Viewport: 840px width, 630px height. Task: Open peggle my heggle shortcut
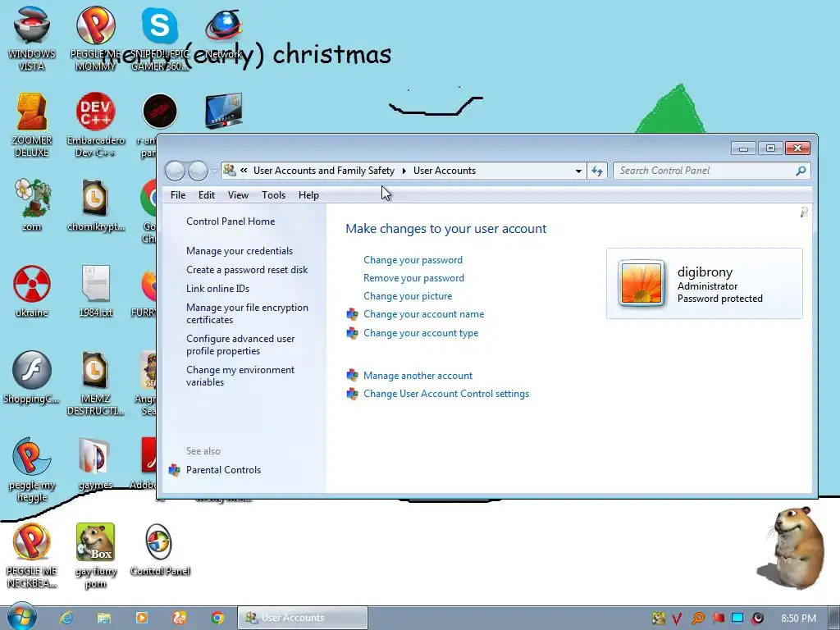pyautogui.click(x=32, y=470)
